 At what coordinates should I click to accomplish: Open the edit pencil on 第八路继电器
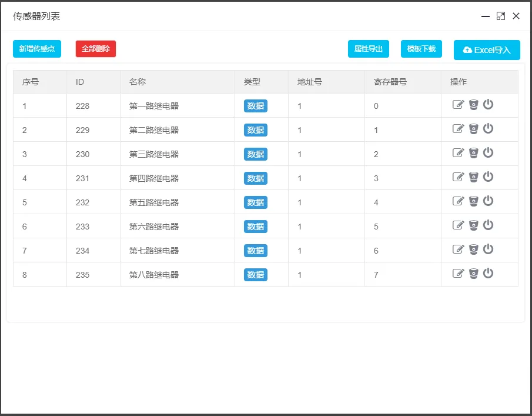tap(458, 274)
